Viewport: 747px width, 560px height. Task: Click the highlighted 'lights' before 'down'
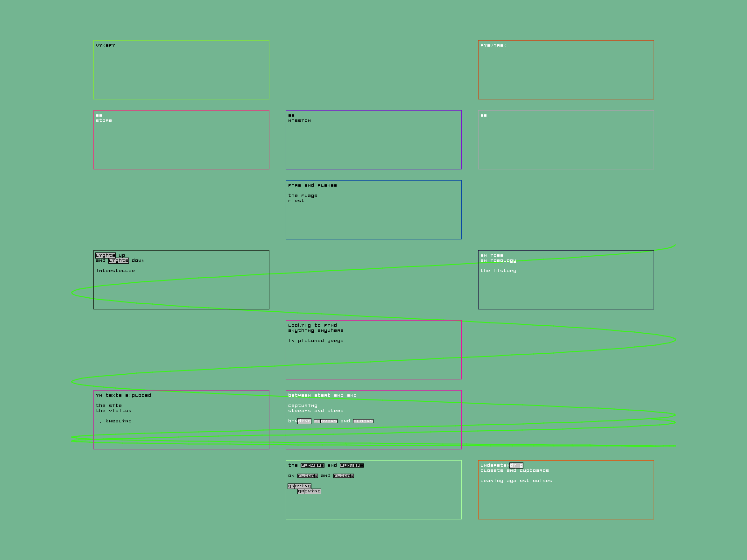118,260
